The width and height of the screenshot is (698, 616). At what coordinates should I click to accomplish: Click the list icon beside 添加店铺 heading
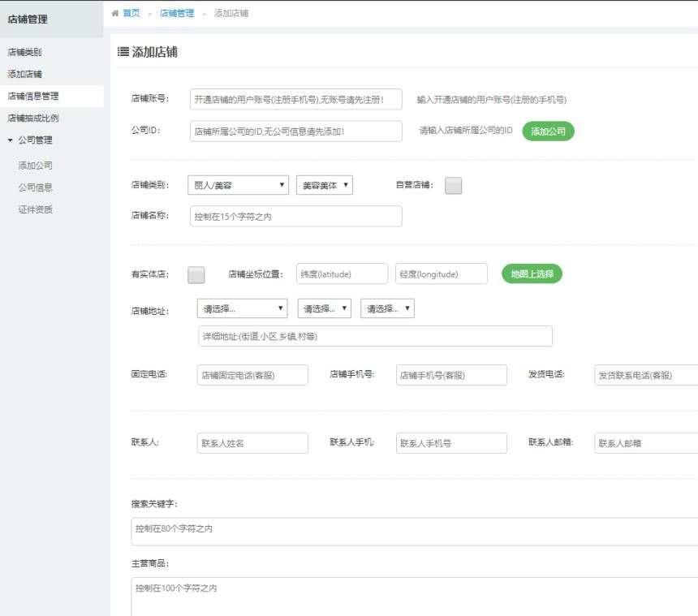(x=123, y=52)
